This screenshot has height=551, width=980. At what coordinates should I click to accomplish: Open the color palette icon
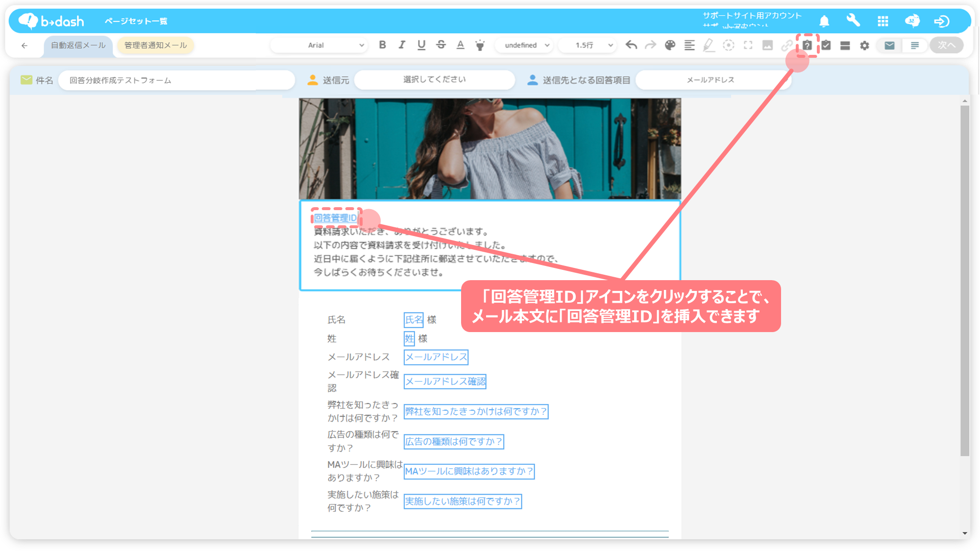[x=670, y=45]
